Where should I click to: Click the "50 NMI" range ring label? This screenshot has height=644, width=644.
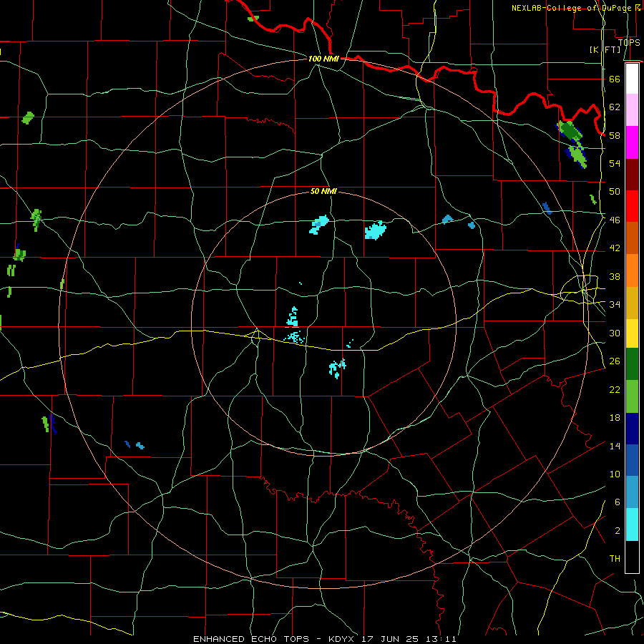pos(323,191)
